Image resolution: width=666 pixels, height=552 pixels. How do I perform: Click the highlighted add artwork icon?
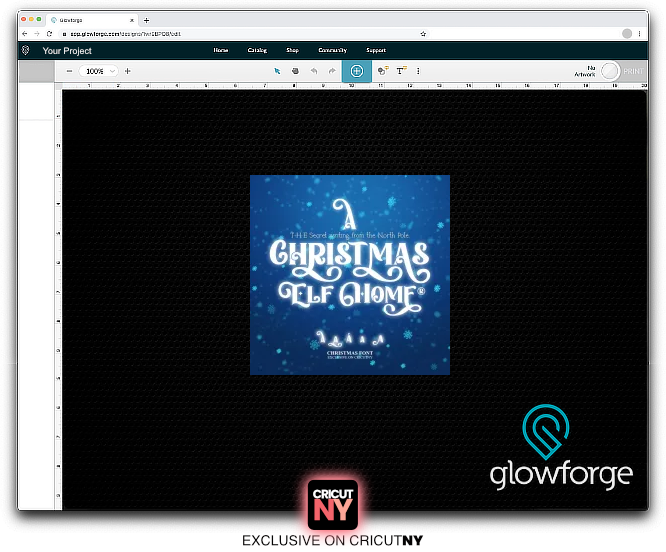(357, 71)
